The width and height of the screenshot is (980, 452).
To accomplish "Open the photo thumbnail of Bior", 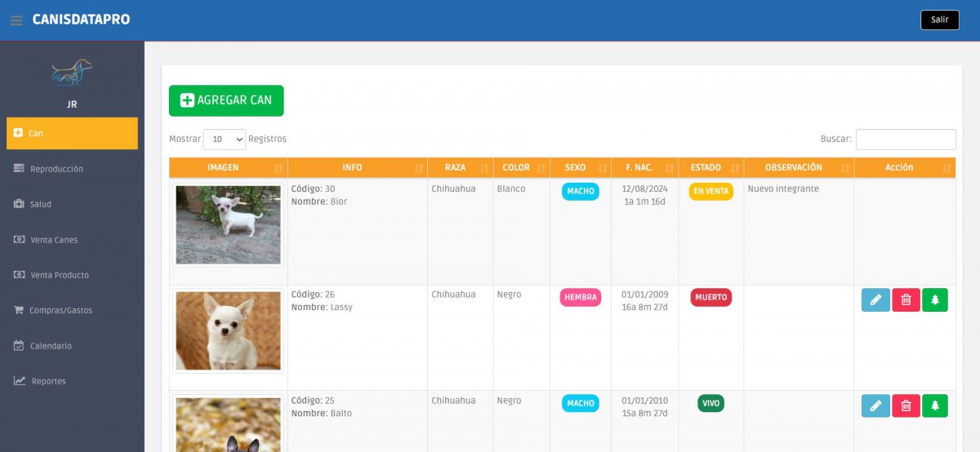I will coord(228,225).
